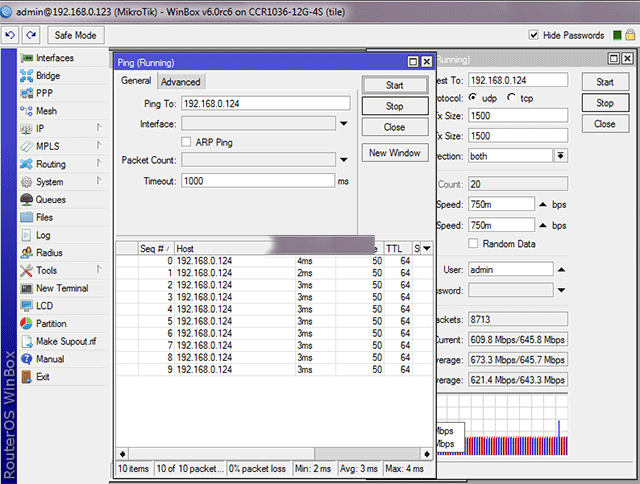
Task: Open the Direction 'both' dropdown
Action: click(561, 155)
